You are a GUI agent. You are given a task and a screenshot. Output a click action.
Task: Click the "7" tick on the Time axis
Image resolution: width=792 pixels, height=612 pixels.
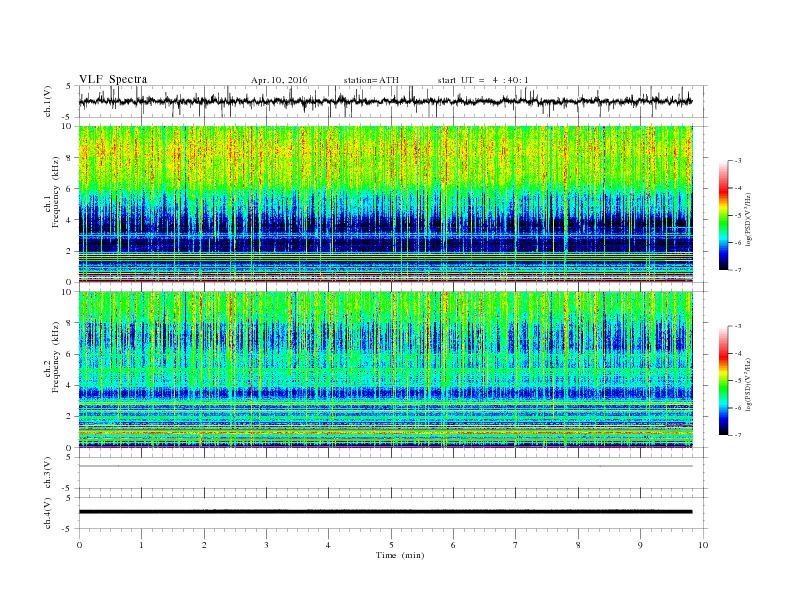click(x=516, y=545)
